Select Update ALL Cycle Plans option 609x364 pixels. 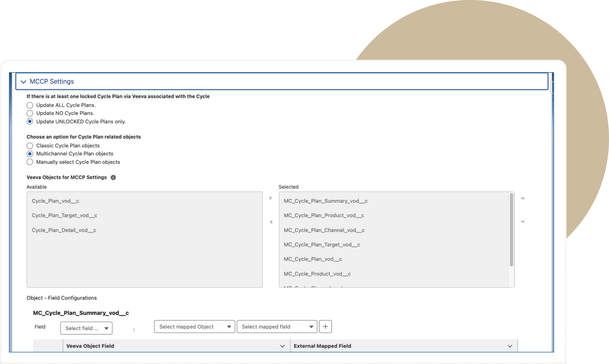[x=30, y=105]
